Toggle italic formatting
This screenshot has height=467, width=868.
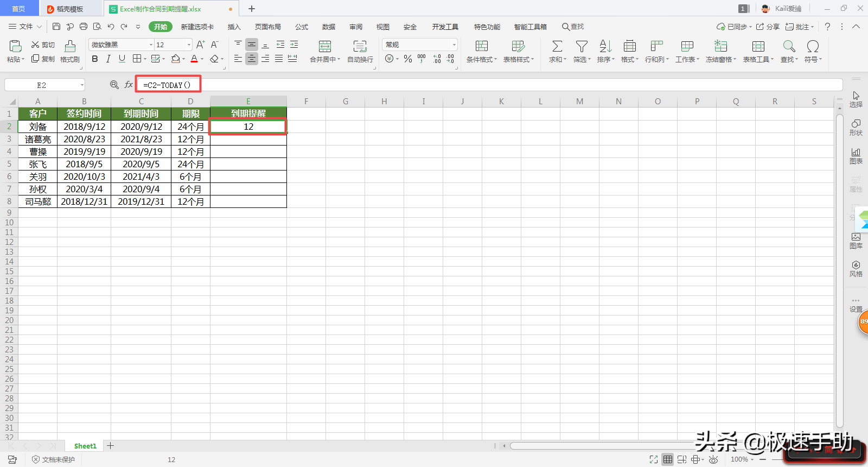108,59
